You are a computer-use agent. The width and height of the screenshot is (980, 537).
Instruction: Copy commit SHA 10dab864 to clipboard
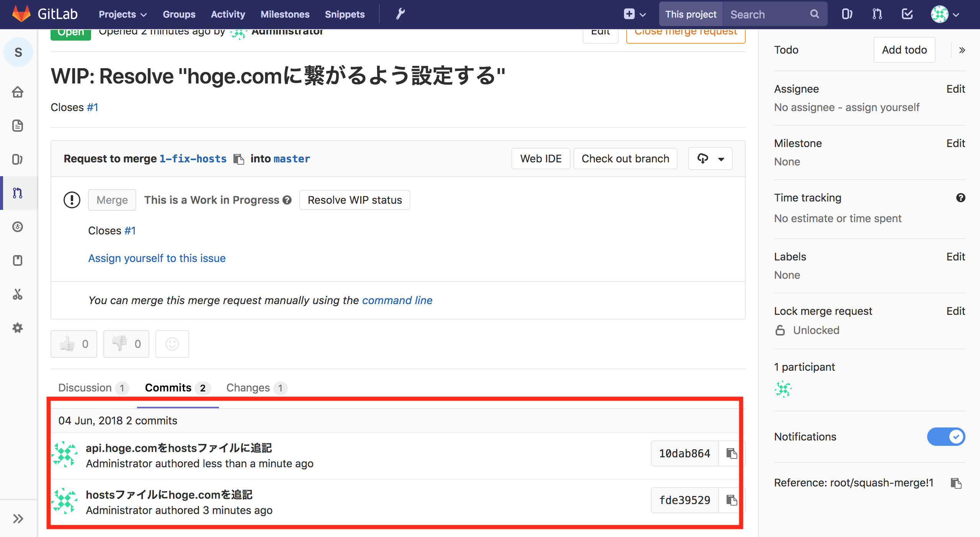click(732, 454)
